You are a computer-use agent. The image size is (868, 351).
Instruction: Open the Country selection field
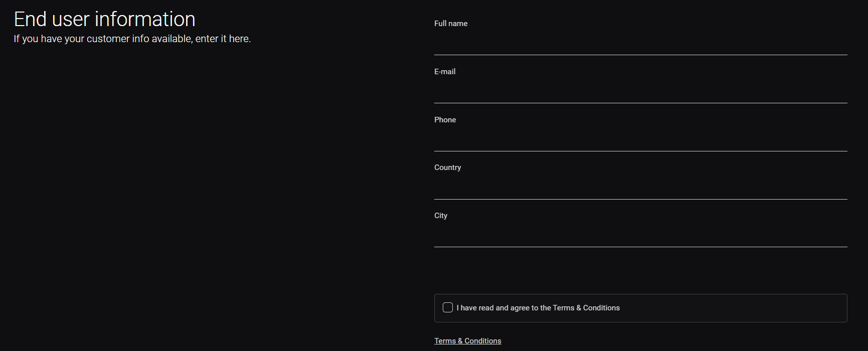click(x=640, y=188)
